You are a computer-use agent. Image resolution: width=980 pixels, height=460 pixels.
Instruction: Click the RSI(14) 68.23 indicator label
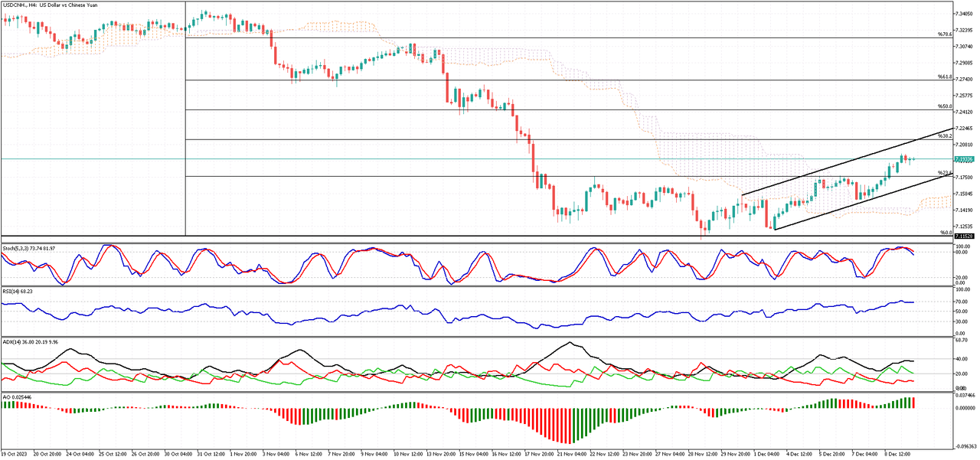click(19, 292)
